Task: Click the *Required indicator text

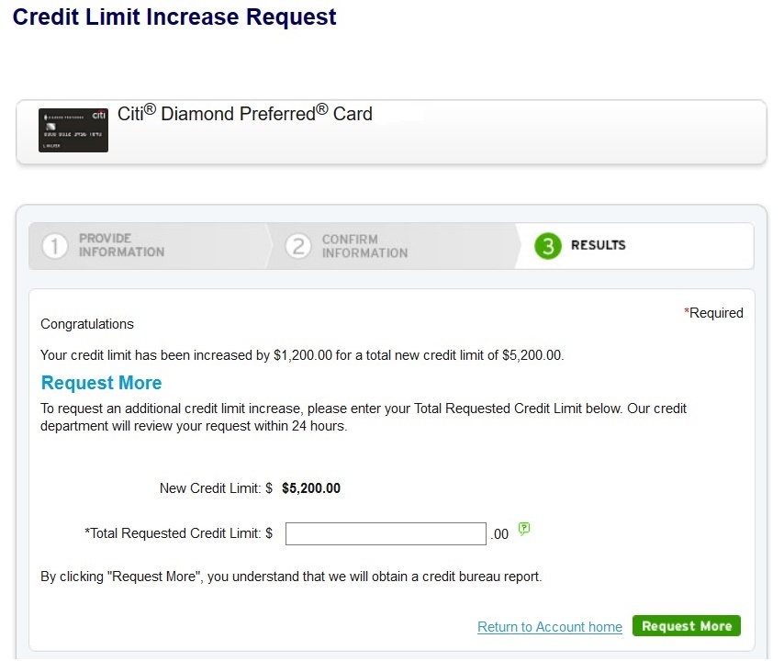Action: click(x=713, y=313)
